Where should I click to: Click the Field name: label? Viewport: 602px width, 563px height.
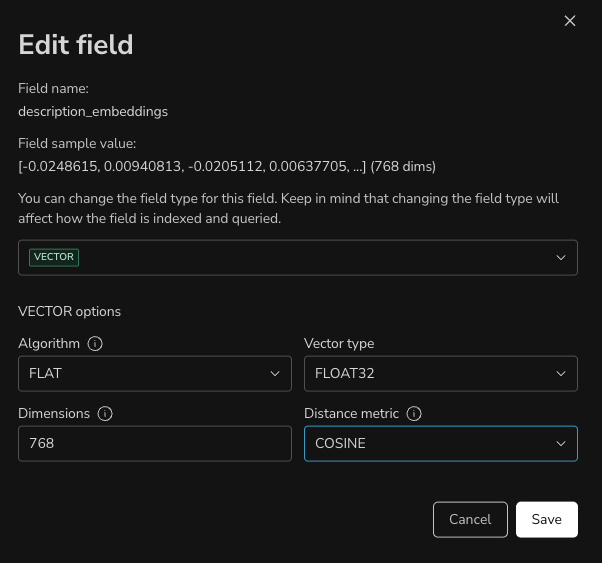click(x=53, y=89)
